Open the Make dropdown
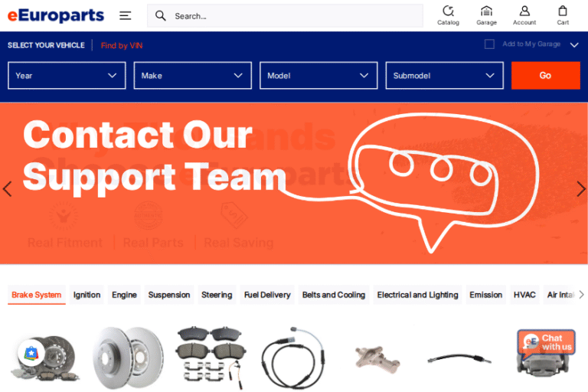This screenshot has width=588, height=392. [193, 76]
